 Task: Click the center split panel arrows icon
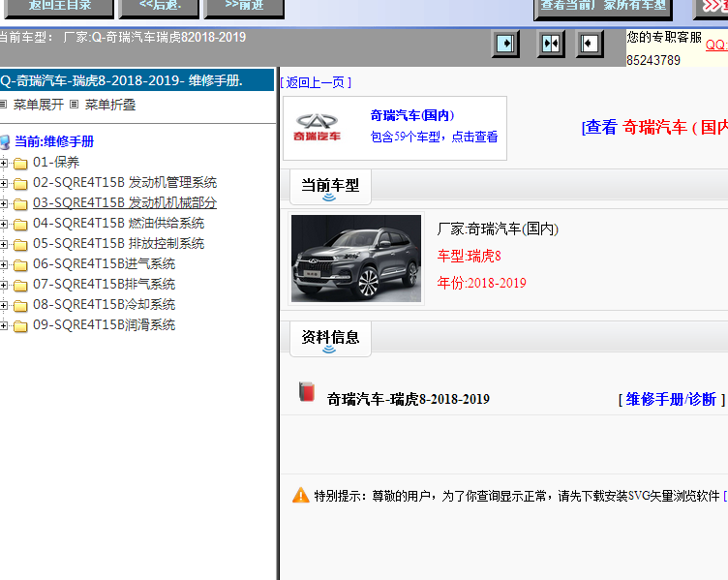[x=551, y=44]
